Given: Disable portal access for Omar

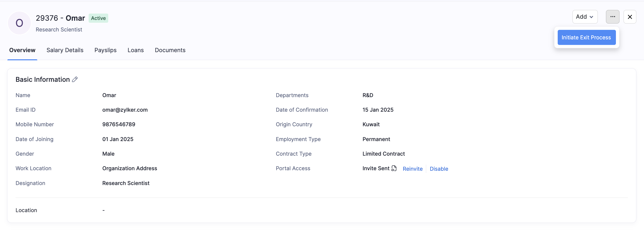Looking at the screenshot, I should click(x=439, y=169).
